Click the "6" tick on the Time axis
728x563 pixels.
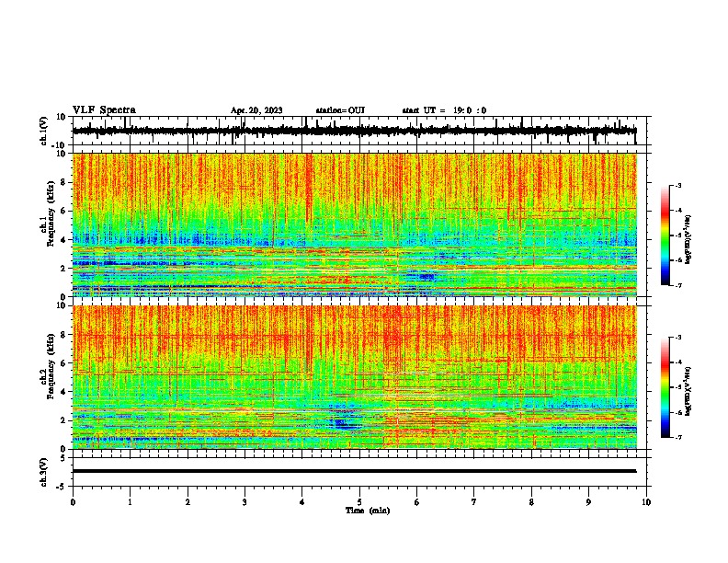point(417,502)
